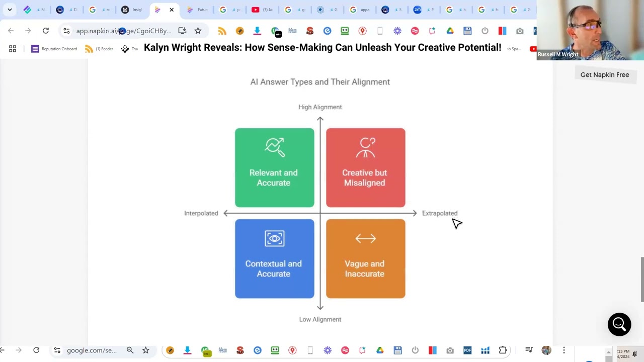Screen dimensions: 644x362
Task: Select the green 'Relevant and Accurate' quadrant
Action: click(x=274, y=167)
